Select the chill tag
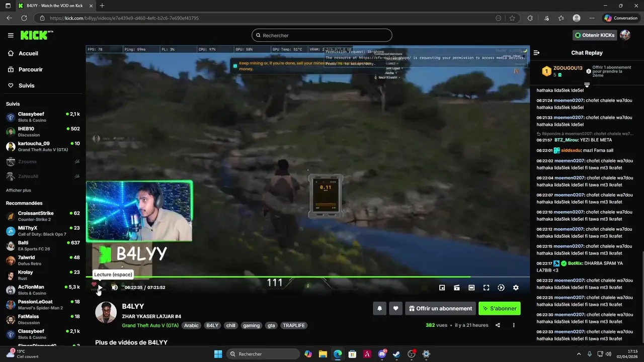The width and height of the screenshot is (644, 362). tap(230, 325)
